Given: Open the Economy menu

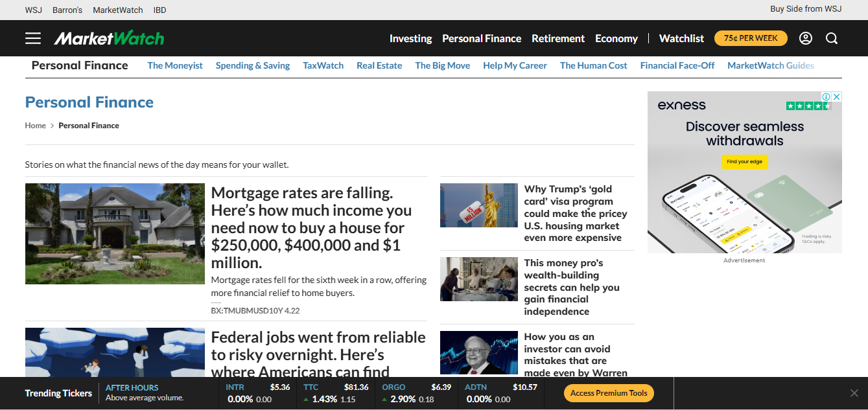Looking at the screenshot, I should click(x=616, y=38).
